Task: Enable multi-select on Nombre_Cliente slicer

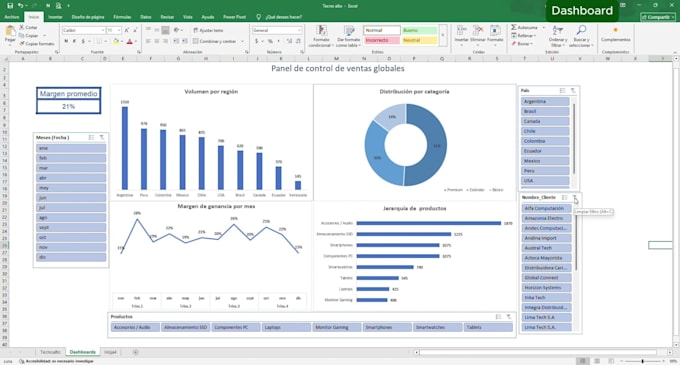Action: 564,198
